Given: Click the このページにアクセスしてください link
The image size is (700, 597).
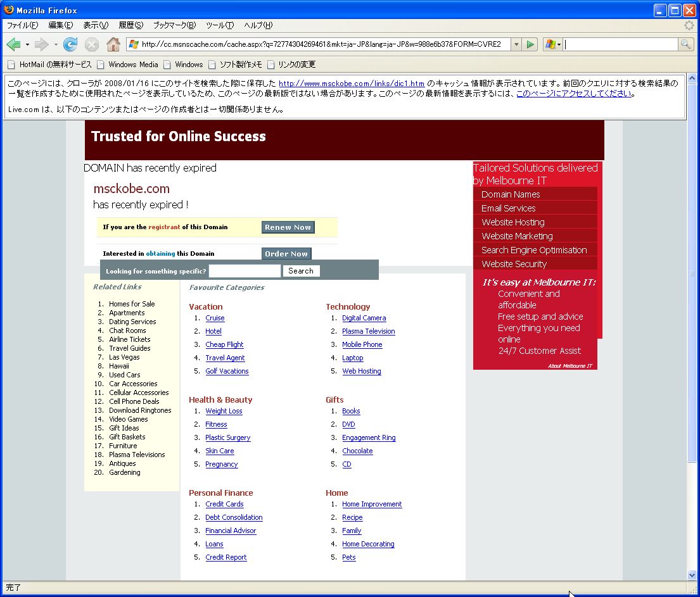Looking at the screenshot, I should pyautogui.click(x=574, y=93).
